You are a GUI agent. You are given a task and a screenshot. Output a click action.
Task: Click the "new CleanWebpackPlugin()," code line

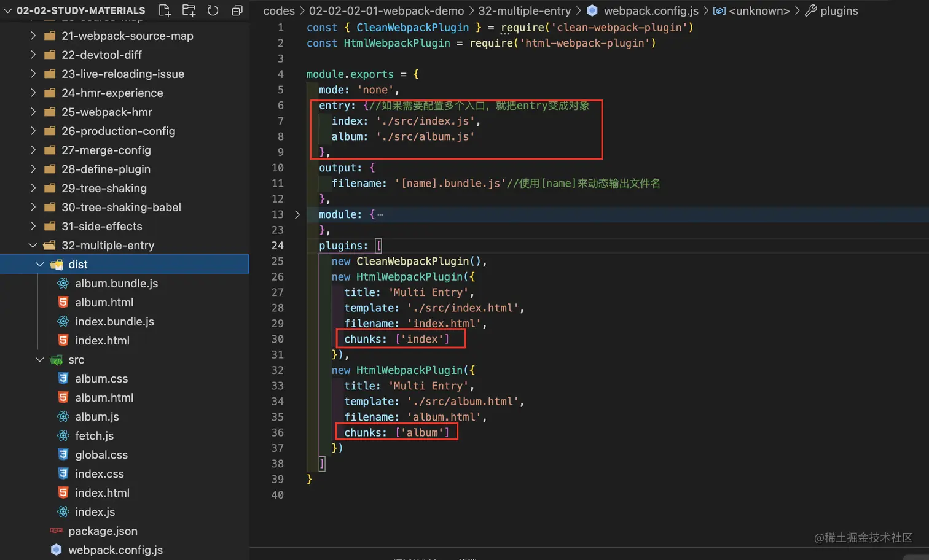coord(409,261)
